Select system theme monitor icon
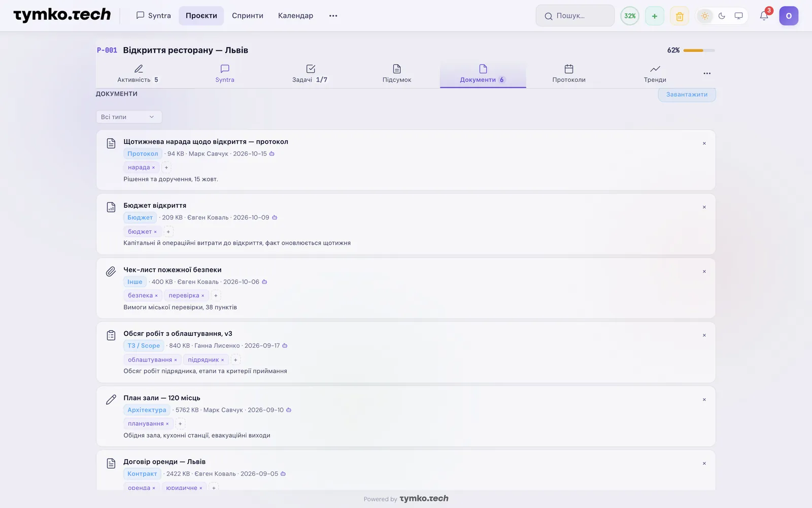This screenshot has height=508, width=812. click(738, 16)
